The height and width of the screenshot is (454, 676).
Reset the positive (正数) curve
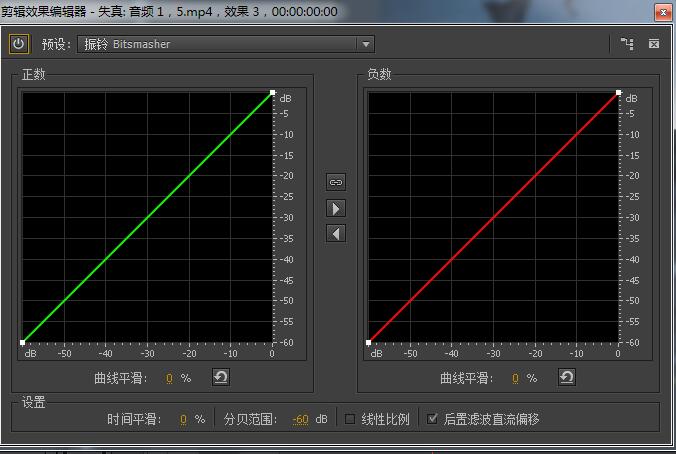(x=221, y=377)
